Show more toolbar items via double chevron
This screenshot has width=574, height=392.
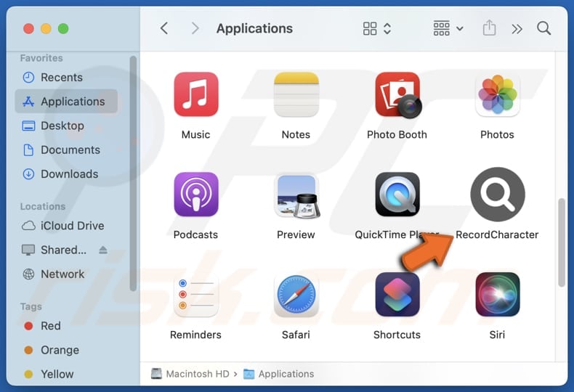(517, 29)
